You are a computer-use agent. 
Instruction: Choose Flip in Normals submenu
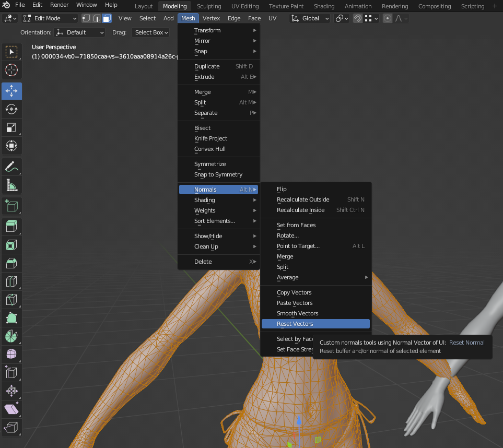(x=315, y=189)
